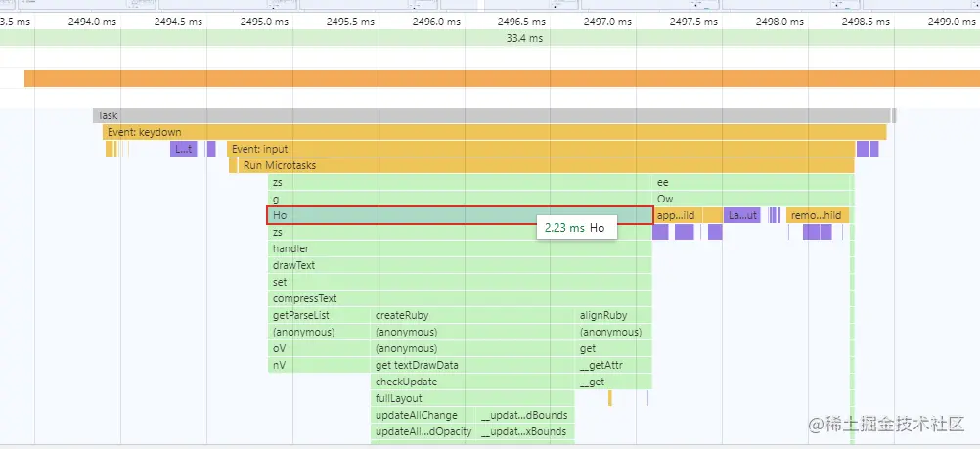Select the Run Microtasks bar
The image size is (980, 449).
546,165
